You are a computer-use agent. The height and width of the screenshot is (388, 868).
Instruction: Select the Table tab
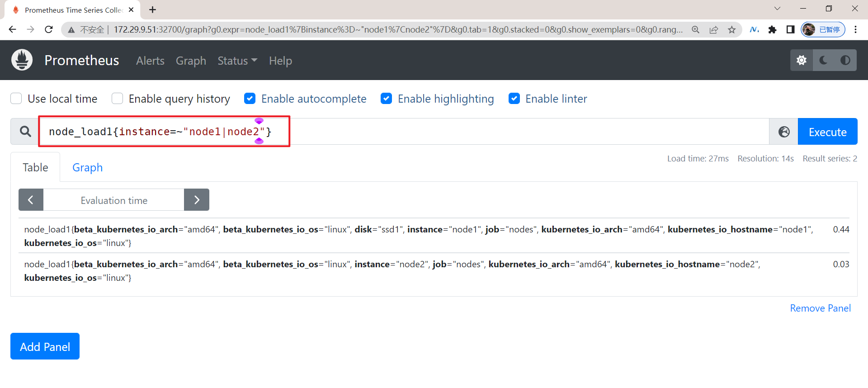point(35,167)
